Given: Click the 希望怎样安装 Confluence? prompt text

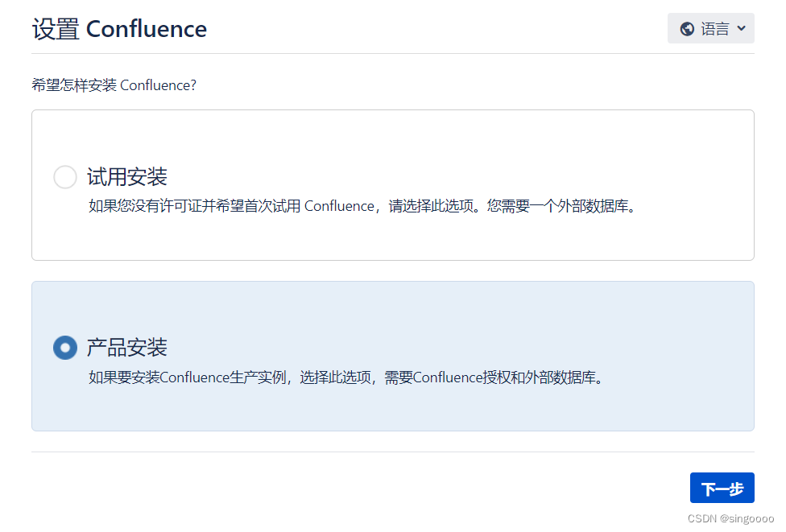Looking at the screenshot, I should click(114, 85).
